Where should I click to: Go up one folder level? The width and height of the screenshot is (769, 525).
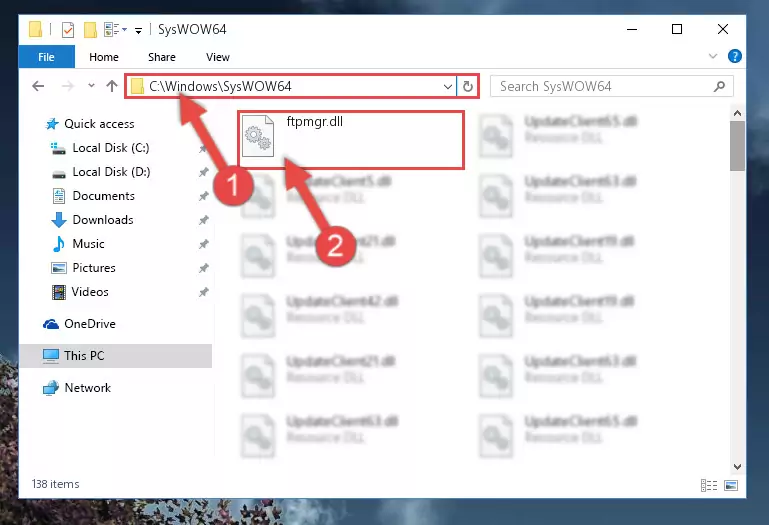click(x=112, y=86)
